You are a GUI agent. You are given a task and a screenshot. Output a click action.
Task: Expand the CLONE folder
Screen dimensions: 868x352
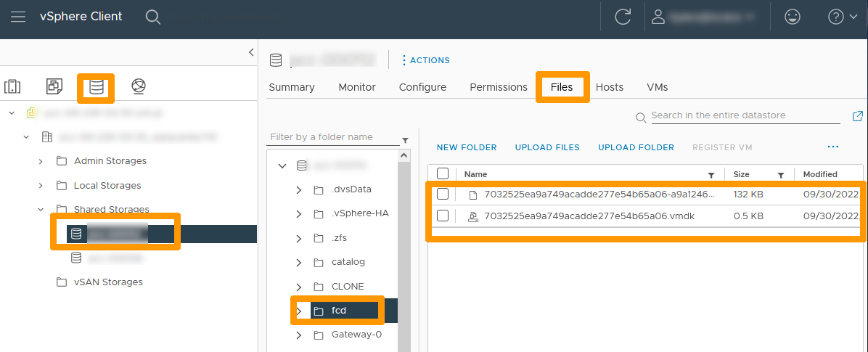(x=299, y=287)
